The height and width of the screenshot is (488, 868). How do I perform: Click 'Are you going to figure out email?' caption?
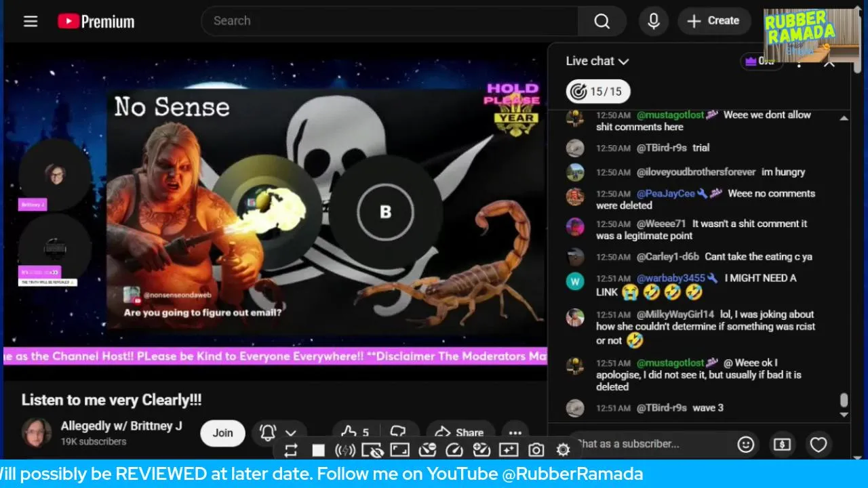point(203,313)
